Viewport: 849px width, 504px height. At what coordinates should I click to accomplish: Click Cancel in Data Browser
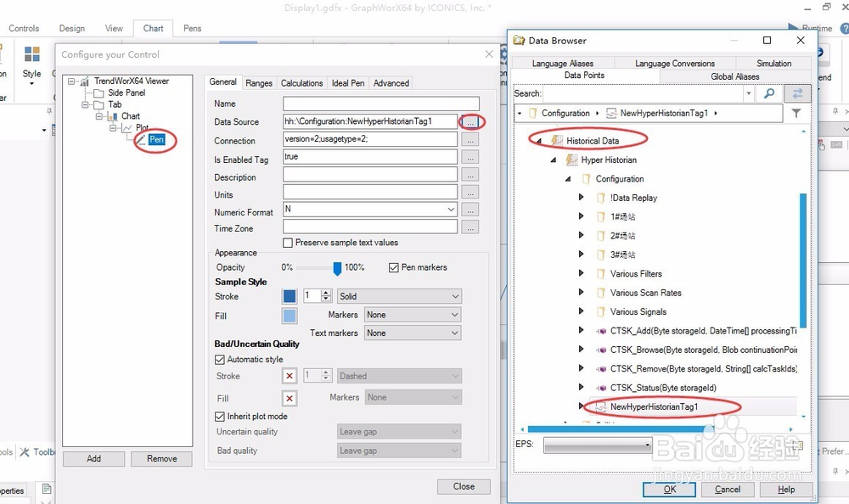coord(728,490)
